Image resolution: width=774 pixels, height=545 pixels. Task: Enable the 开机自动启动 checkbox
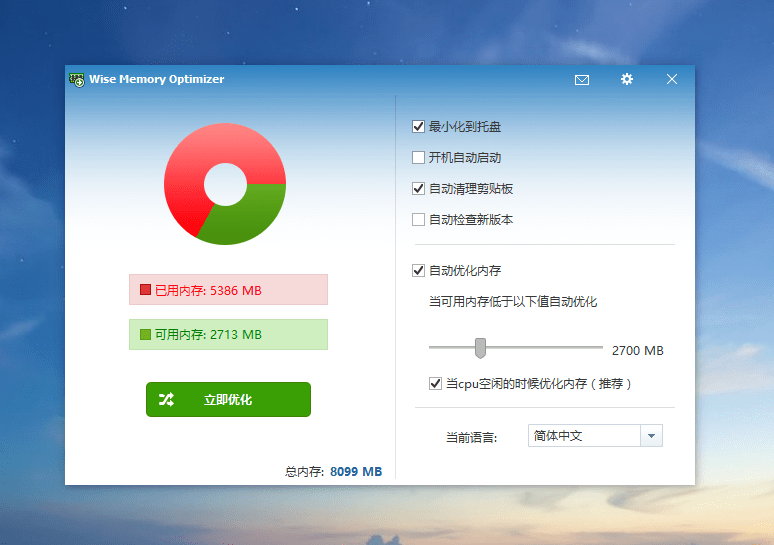(x=419, y=158)
